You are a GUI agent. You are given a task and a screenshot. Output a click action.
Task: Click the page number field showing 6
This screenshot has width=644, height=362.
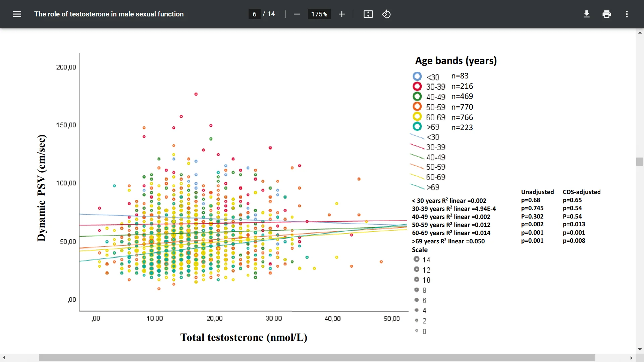coord(255,14)
